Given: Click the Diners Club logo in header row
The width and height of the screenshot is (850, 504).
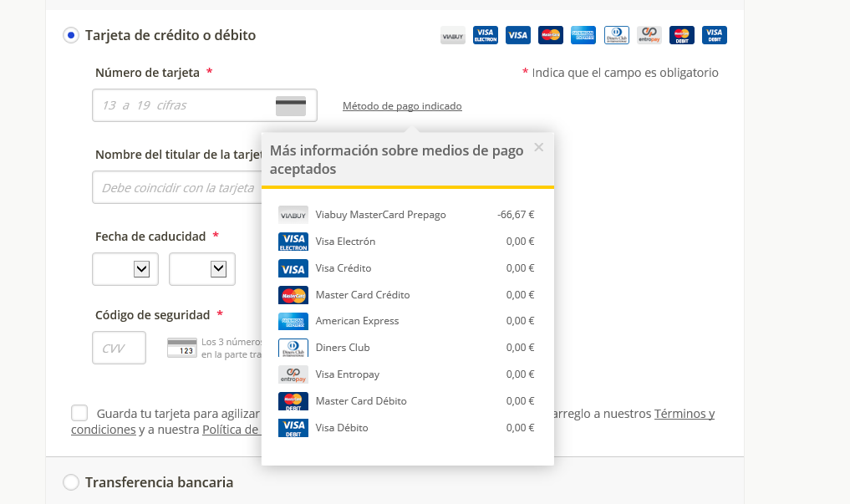Looking at the screenshot, I should coord(616,35).
